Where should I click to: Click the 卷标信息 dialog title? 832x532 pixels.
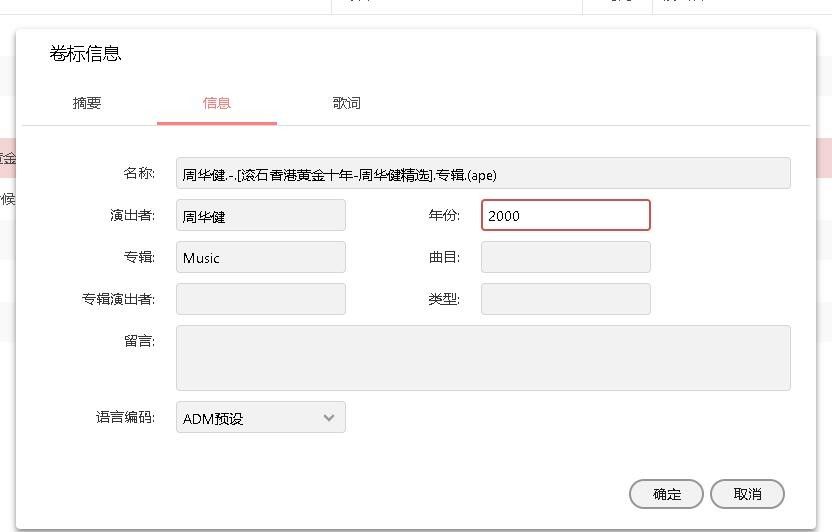(85, 54)
